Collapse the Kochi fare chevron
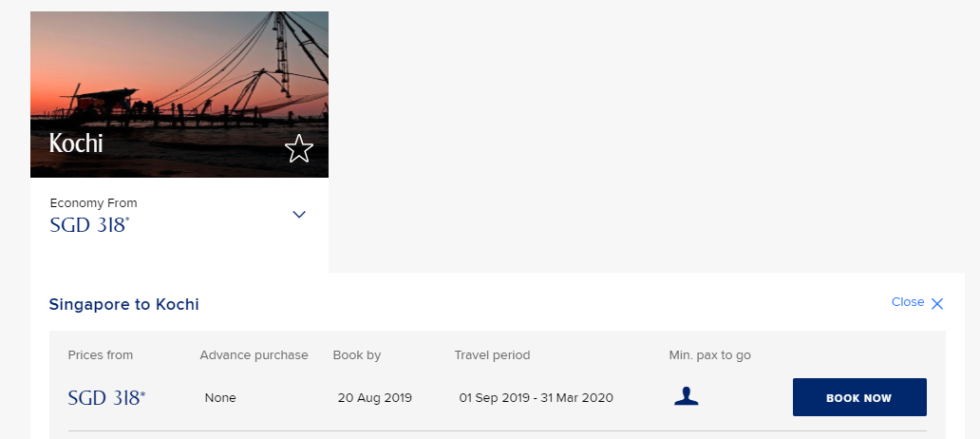The height and width of the screenshot is (439, 980). [299, 215]
